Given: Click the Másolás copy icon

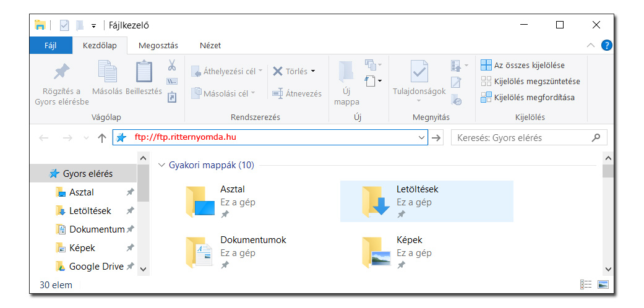Looking at the screenshot, I should coord(107,72).
